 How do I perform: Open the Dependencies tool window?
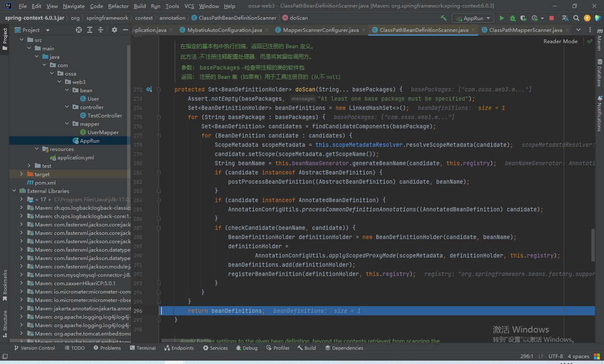[x=344, y=348]
